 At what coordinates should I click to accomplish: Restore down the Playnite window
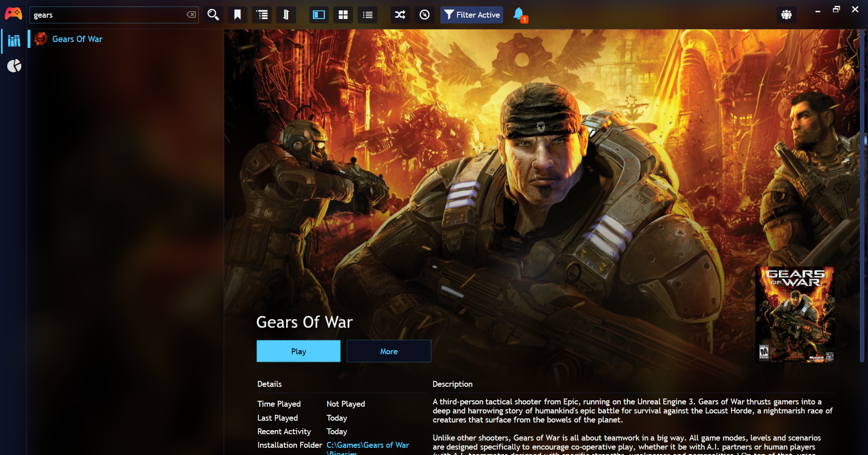[x=836, y=9]
